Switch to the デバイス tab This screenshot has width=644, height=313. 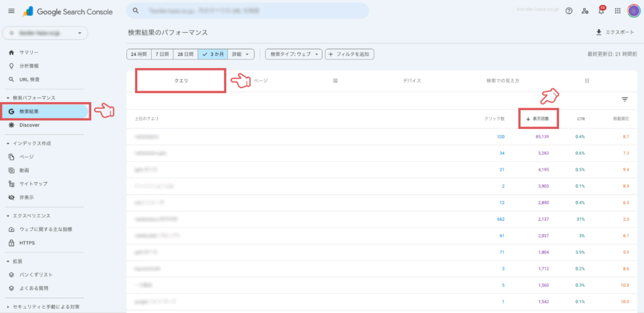click(x=412, y=81)
